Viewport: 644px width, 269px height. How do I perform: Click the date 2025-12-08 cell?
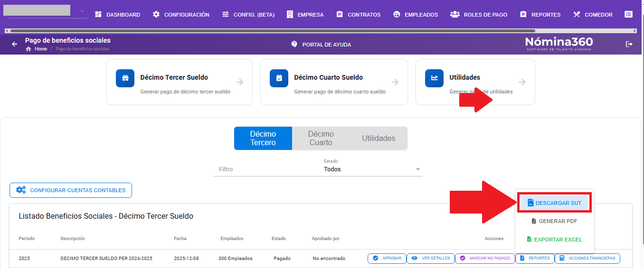pos(186,259)
